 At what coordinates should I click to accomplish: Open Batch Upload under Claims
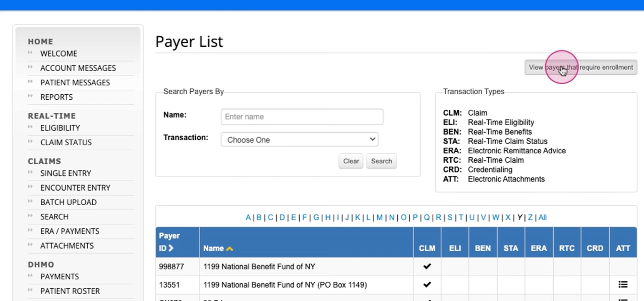(69, 202)
